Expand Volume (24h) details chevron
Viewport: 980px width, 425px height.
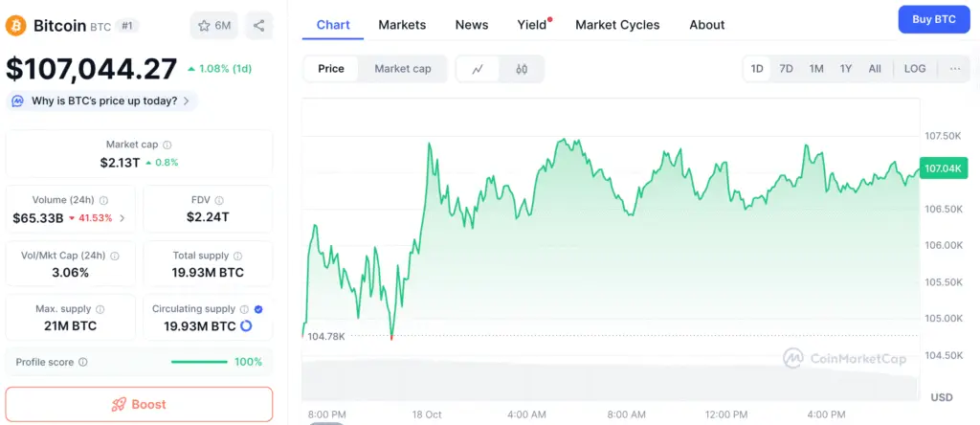[122, 218]
